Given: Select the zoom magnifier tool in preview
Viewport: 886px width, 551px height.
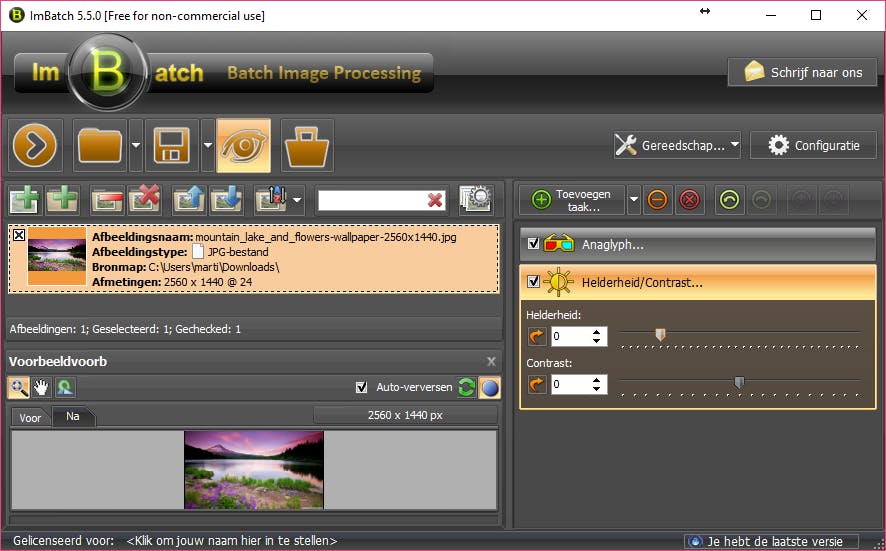Looking at the screenshot, I should point(19,387).
